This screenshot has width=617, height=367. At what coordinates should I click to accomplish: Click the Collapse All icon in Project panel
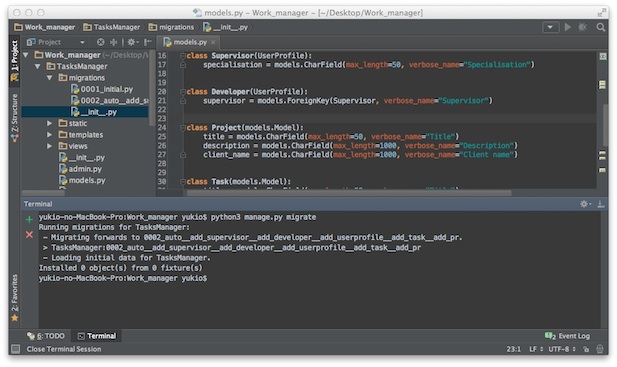[x=114, y=42]
